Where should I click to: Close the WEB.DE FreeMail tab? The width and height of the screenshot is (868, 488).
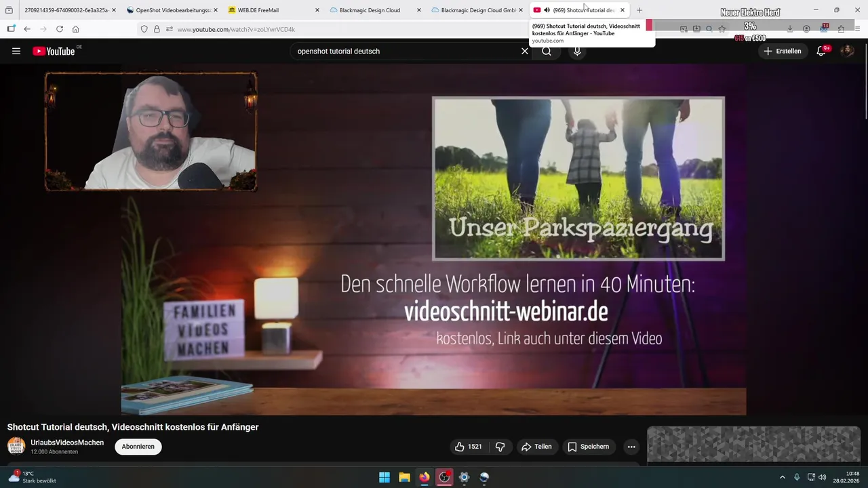(x=317, y=10)
